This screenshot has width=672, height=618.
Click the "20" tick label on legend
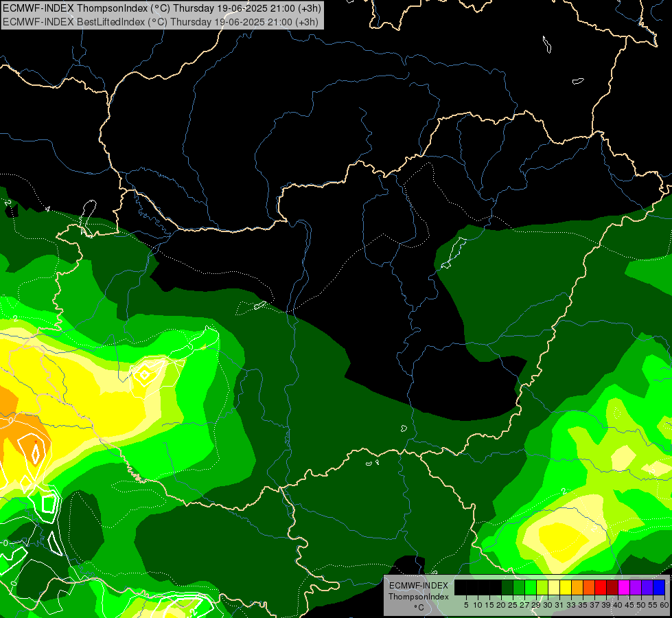[501, 605]
